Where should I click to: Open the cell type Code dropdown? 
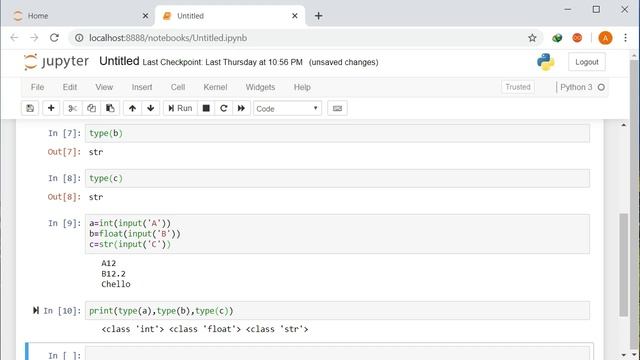pyautogui.click(x=287, y=109)
